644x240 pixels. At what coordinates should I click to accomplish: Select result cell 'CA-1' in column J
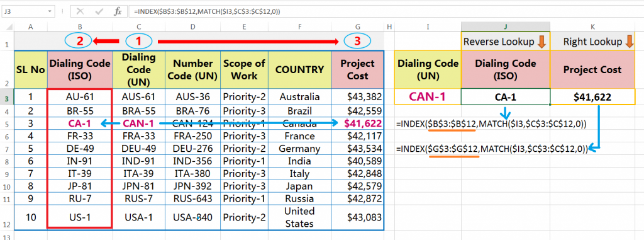[x=506, y=97]
